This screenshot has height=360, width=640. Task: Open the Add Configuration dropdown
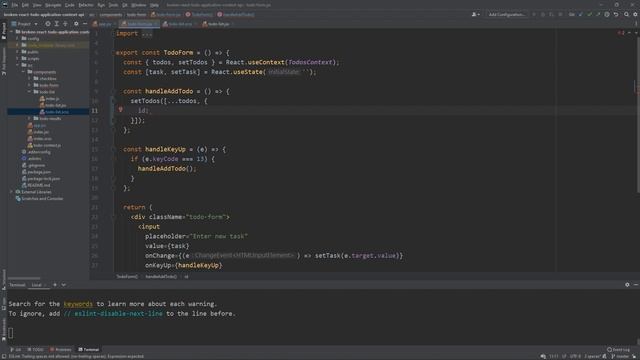tap(507, 14)
